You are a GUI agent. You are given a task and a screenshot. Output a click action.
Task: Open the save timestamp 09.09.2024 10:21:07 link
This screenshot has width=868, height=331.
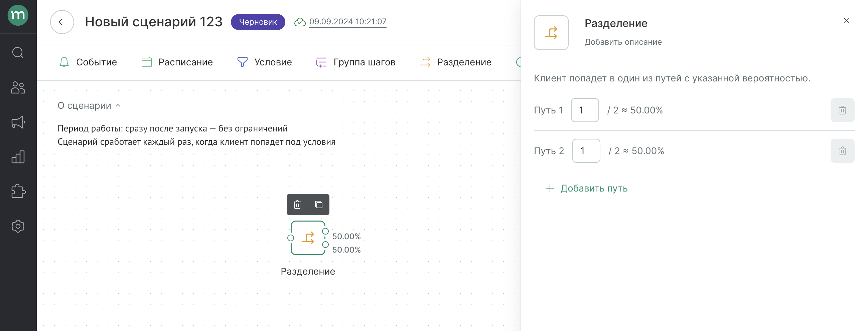tap(348, 22)
